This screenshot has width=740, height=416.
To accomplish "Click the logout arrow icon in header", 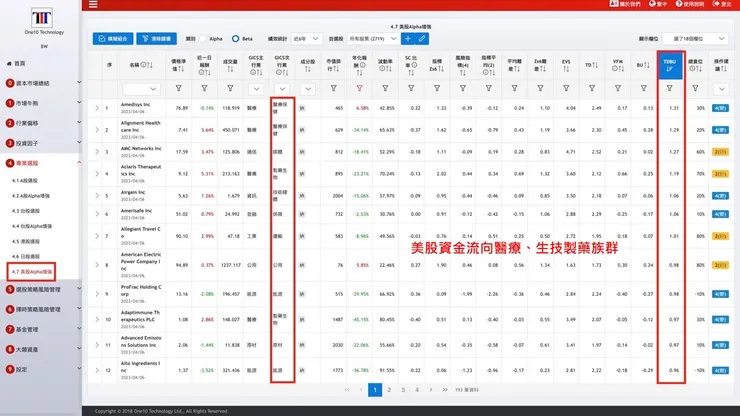I will [x=716, y=4].
